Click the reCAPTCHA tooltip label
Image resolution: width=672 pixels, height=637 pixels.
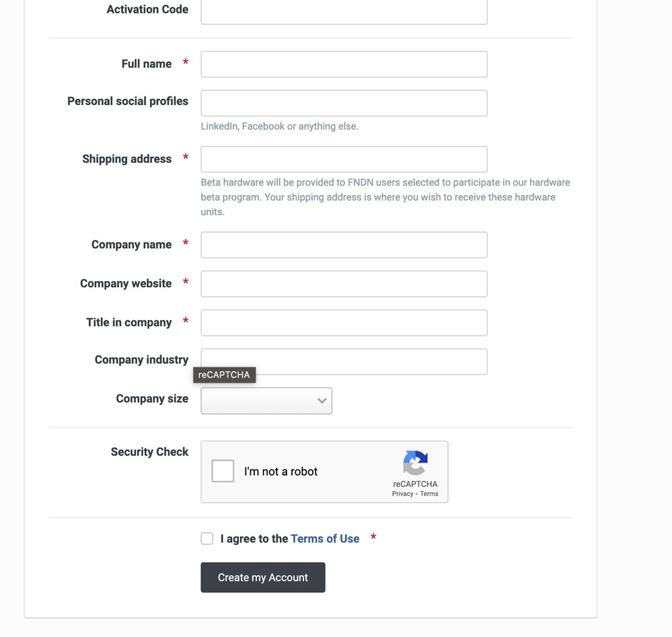coord(224,375)
